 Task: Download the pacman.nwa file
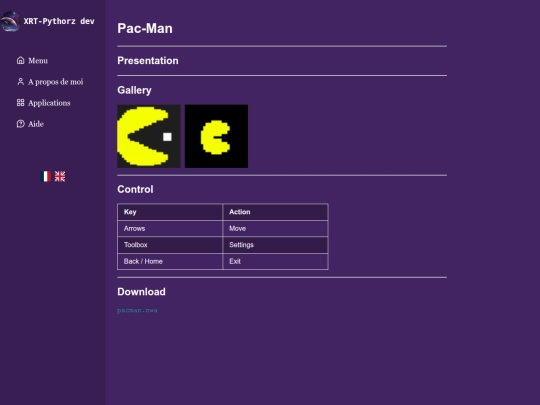click(137, 310)
